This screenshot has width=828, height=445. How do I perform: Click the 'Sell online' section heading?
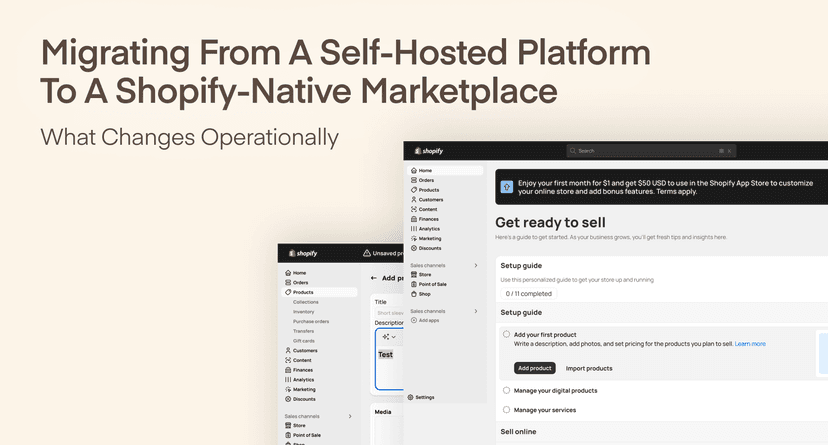pyautogui.click(x=518, y=432)
